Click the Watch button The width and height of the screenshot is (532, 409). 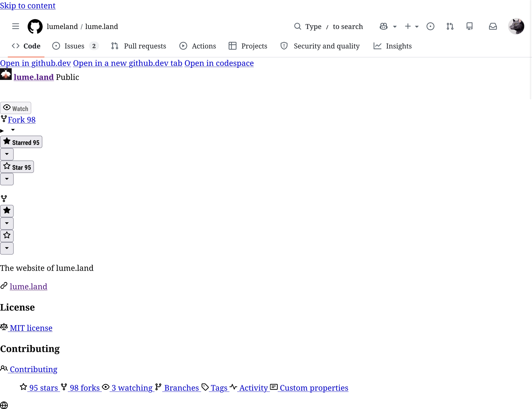point(16,108)
